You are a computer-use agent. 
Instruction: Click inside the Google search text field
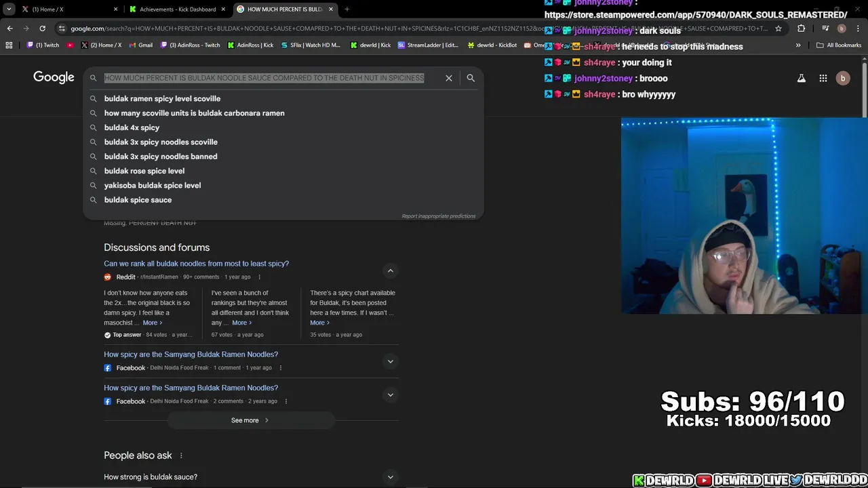[x=264, y=78]
